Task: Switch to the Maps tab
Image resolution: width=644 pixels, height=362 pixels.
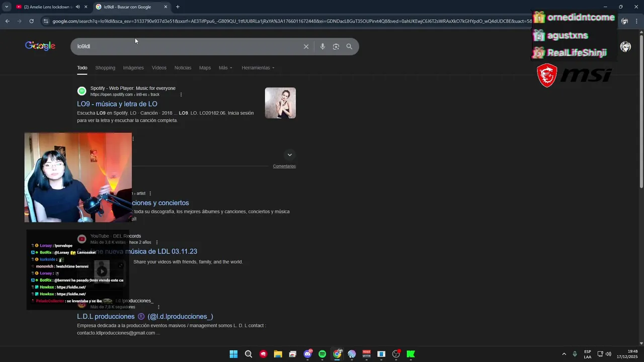Action: (205, 68)
